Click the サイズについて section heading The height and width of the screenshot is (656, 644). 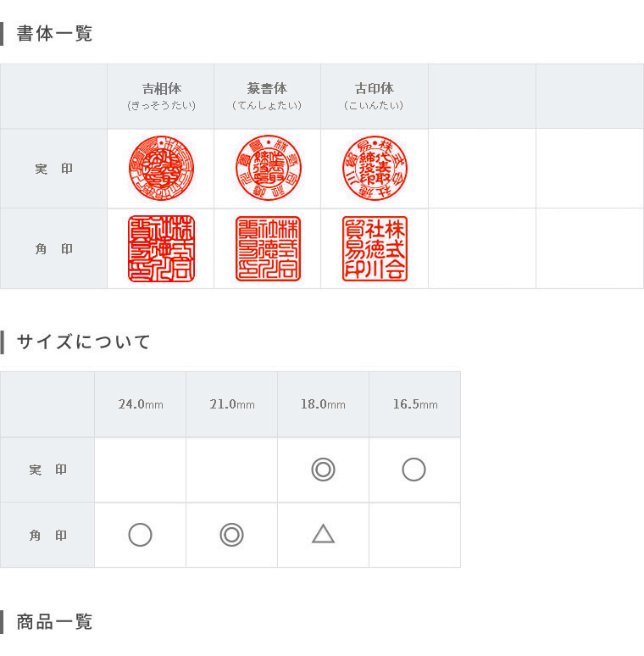tap(83, 342)
